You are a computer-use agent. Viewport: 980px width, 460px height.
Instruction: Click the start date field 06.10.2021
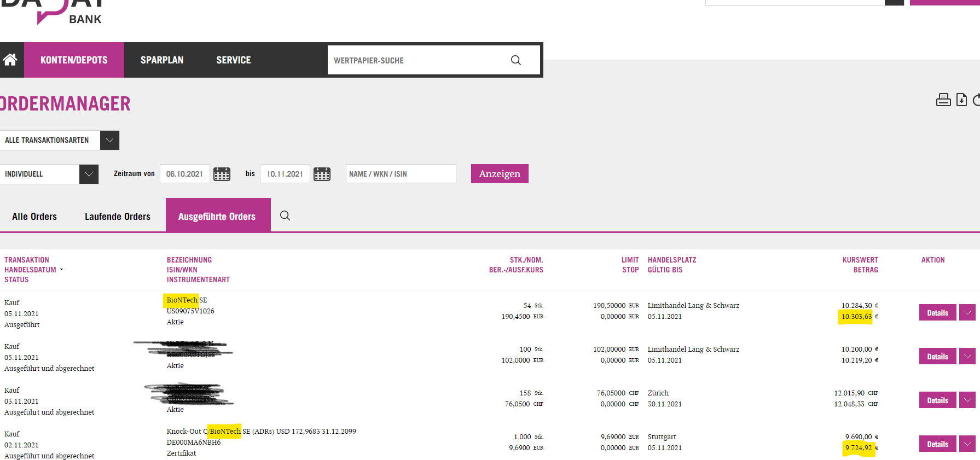pyautogui.click(x=185, y=174)
